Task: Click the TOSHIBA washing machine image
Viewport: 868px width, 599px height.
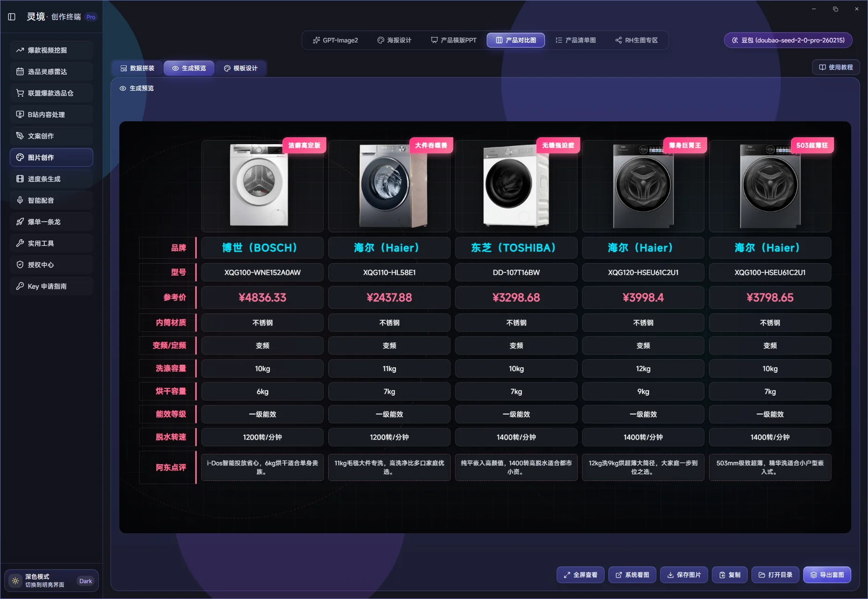Action: pos(516,185)
